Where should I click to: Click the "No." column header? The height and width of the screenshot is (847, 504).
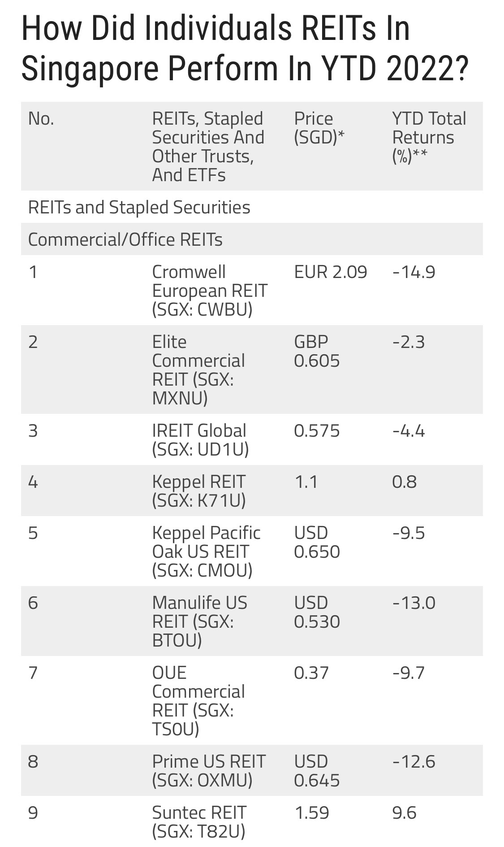click(41, 119)
